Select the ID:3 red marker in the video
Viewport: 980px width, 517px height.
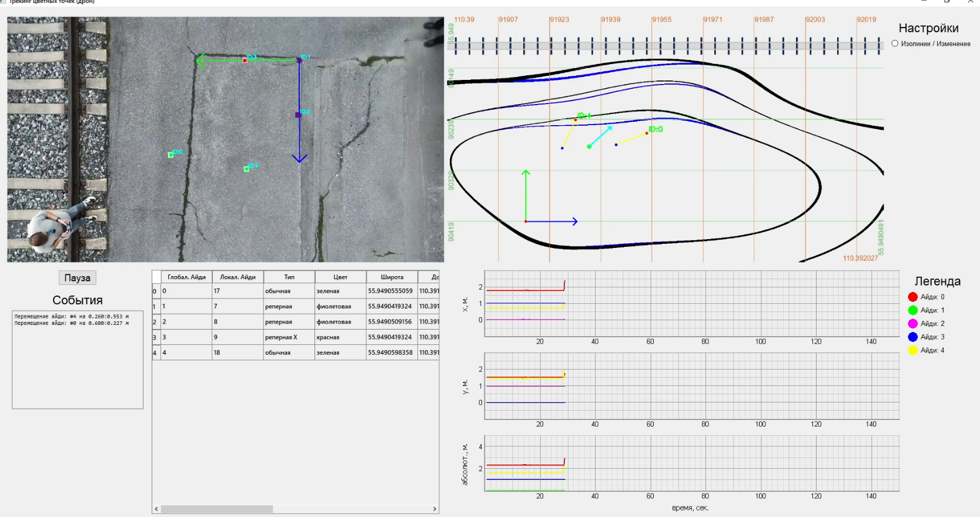coord(245,60)
